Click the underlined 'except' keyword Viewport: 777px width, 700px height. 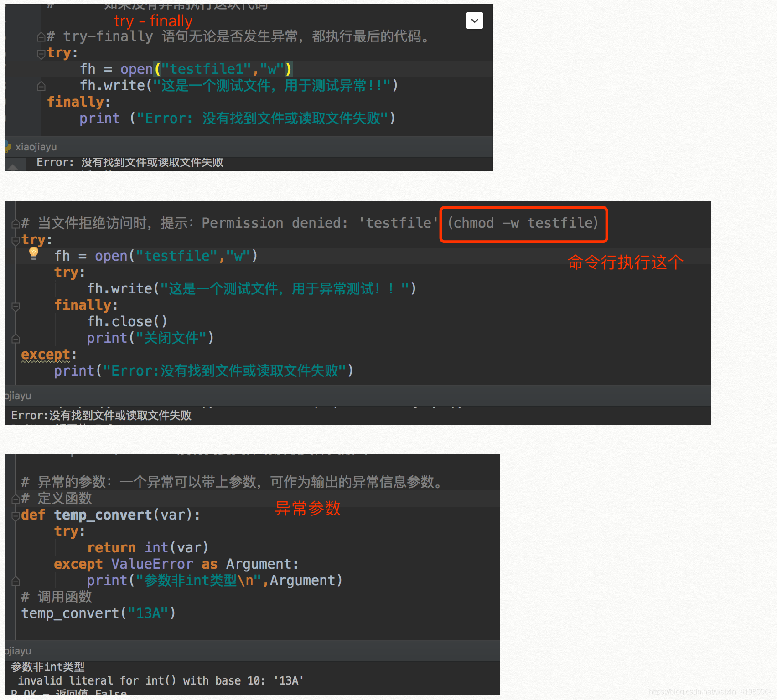(x=45, y=355)
